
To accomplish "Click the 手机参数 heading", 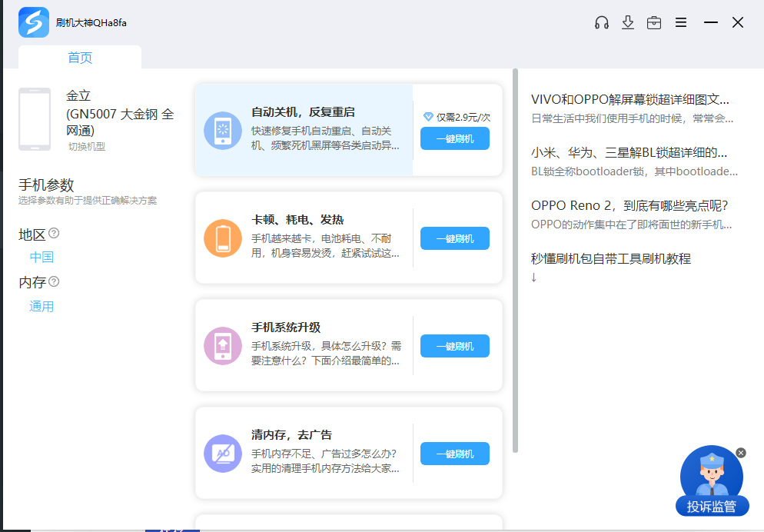I will tap(46, 185).
